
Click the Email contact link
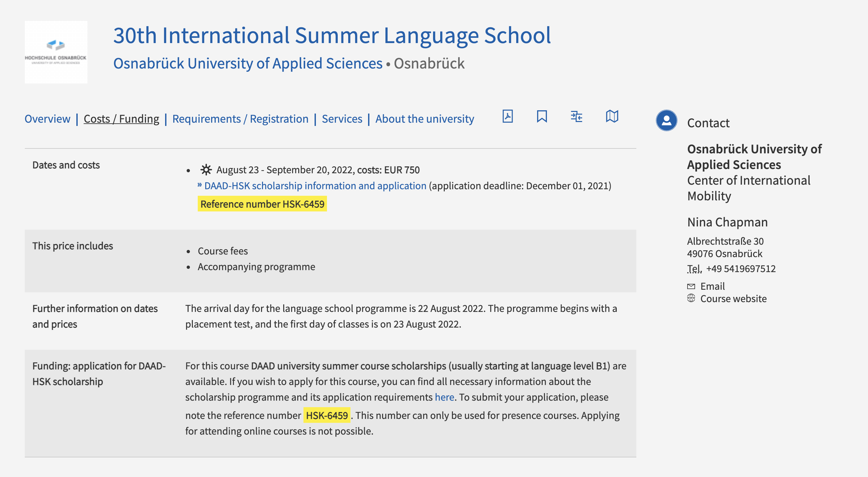coord(712,286)
